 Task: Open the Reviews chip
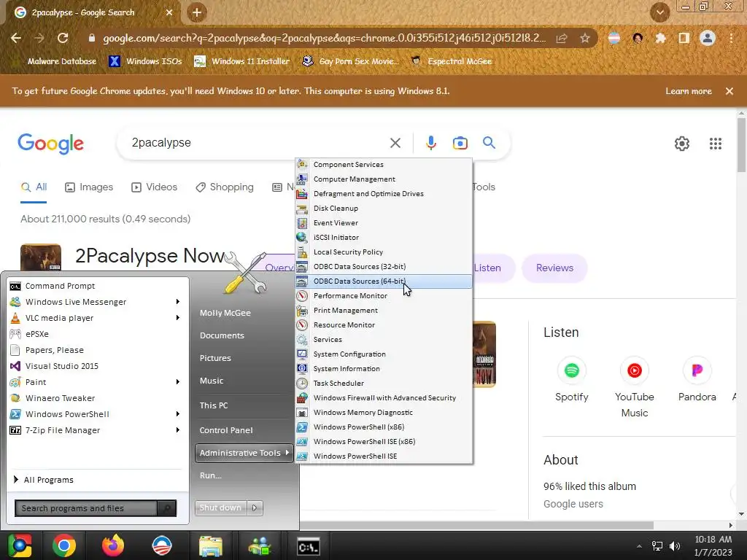coord(554,268)
